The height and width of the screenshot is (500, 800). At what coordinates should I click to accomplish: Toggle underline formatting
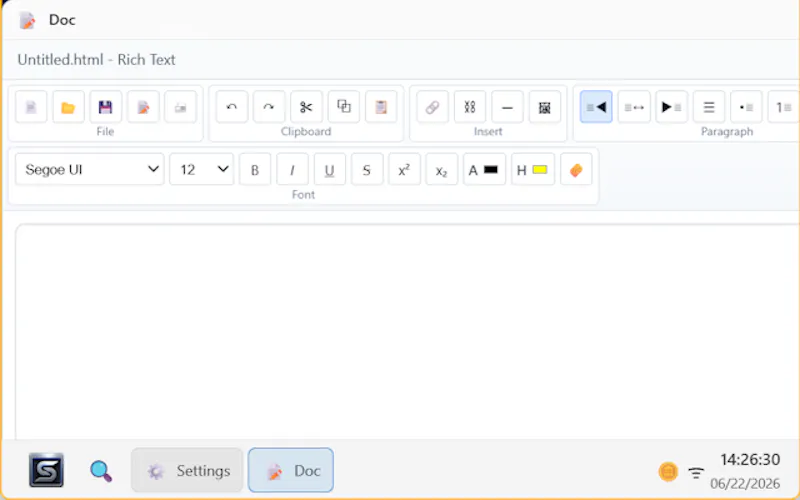point(330,170)
